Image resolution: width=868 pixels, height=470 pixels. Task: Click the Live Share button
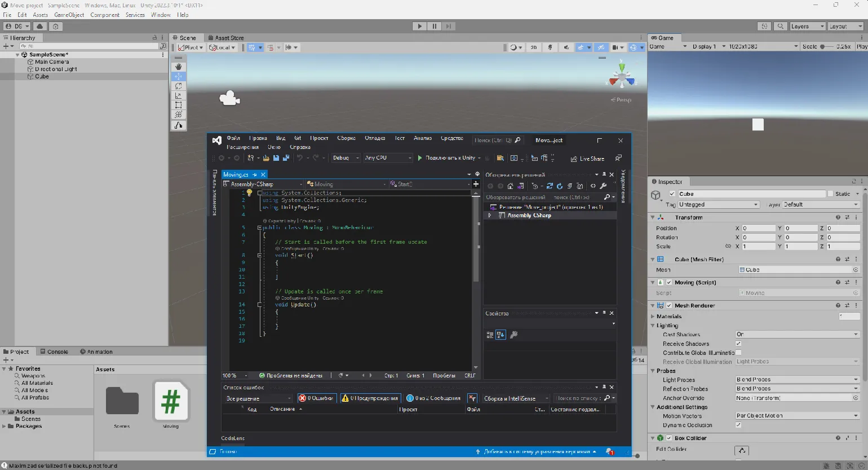(x=587, y=159)
